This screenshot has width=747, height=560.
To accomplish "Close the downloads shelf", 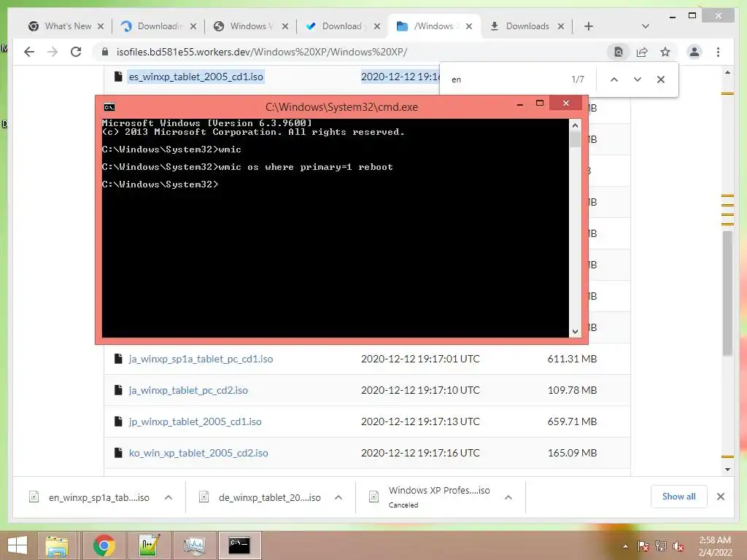I will click(x=721, y=497).
